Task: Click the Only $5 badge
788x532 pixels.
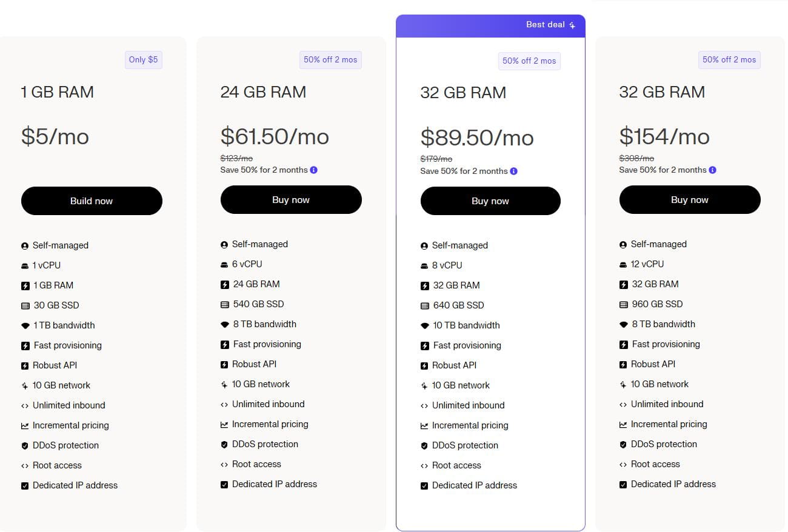Action: [x=143, y=60]
